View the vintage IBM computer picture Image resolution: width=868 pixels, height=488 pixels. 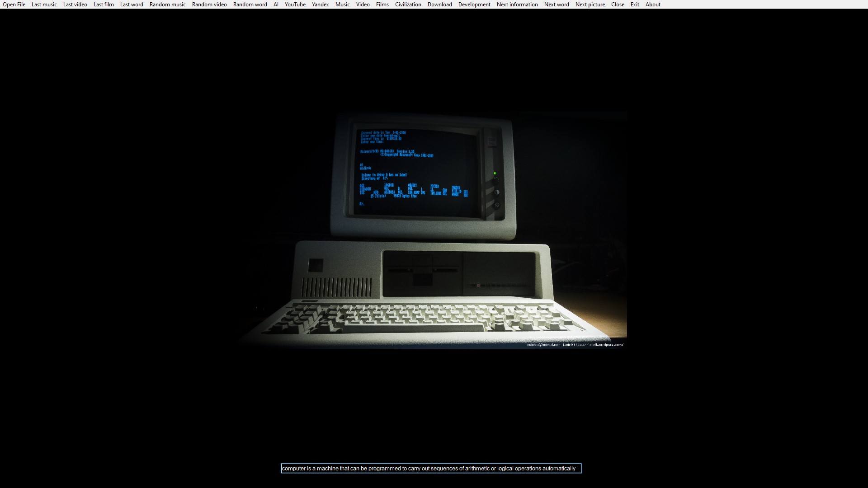pyautogui.click(x=431, y=230)
